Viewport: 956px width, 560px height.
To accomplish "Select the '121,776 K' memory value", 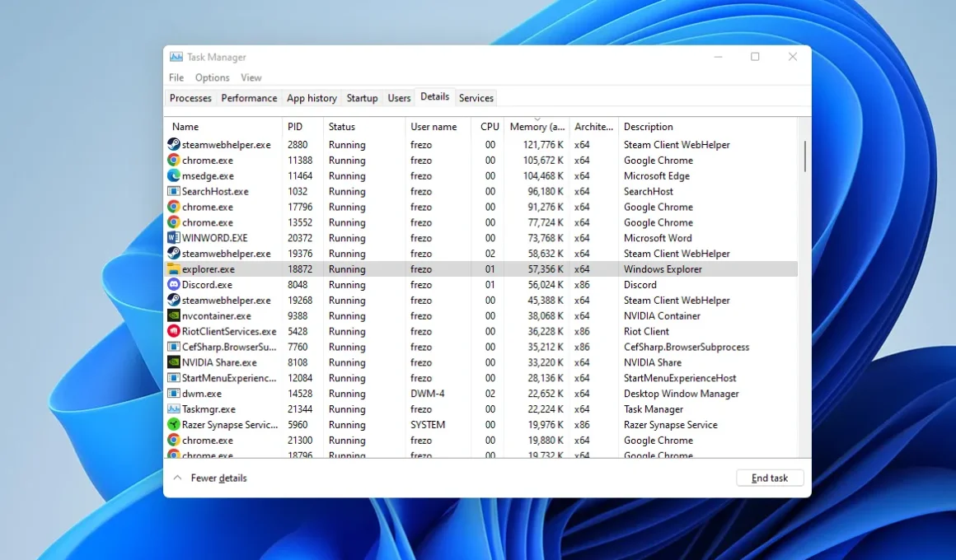I will pos(543,144).
